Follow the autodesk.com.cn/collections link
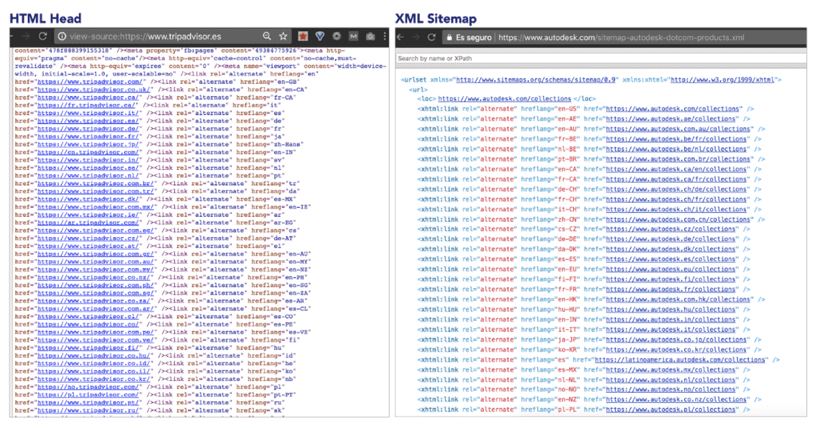This screenshot has width=819, height=428. pyautogui.click(x=678, y=219)
